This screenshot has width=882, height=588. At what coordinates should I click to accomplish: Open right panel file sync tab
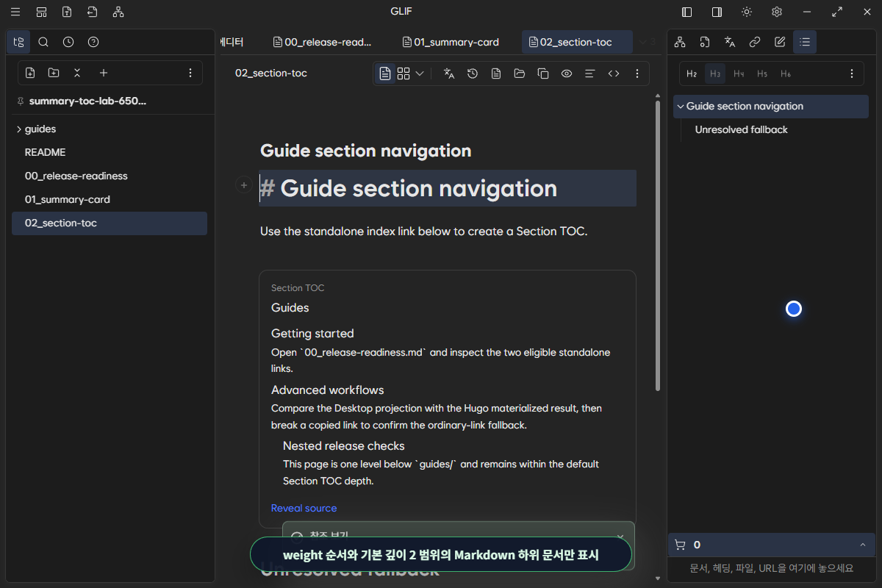(x=705, y=42)
